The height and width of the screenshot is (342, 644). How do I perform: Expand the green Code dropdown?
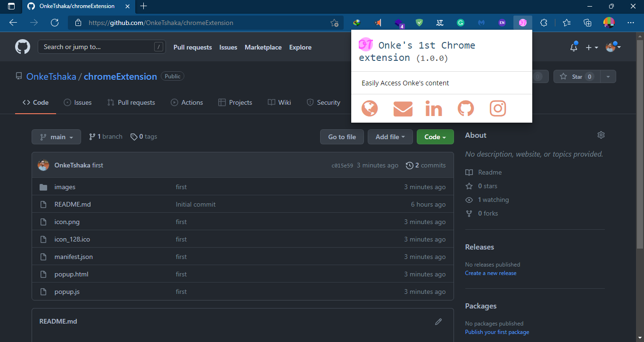tap(435, 137)
